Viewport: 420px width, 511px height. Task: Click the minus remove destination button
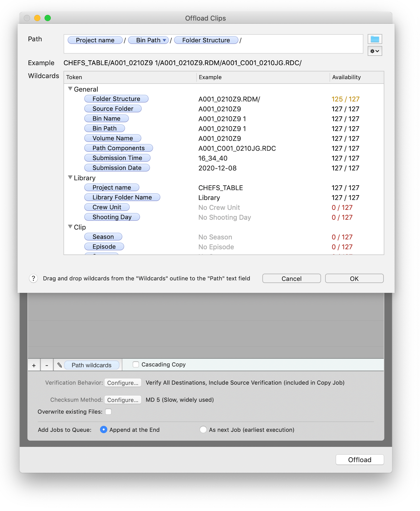pyautogui.click(x=47, y=365)
